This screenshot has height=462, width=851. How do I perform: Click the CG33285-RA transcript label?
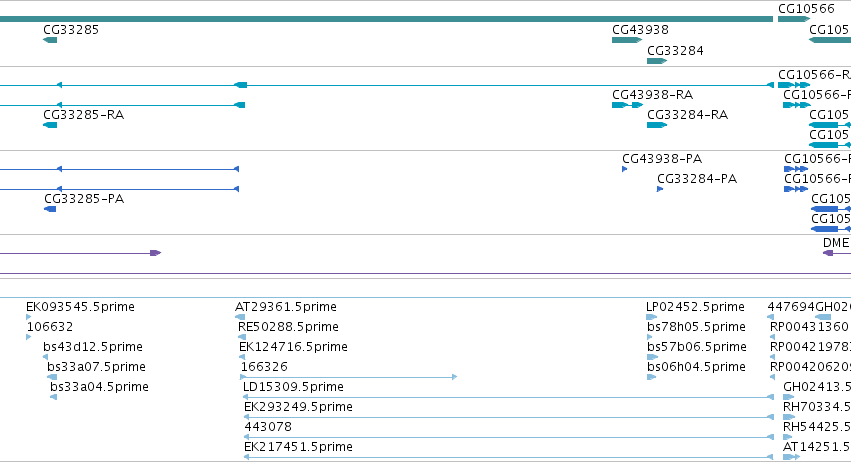pos(84,115)
